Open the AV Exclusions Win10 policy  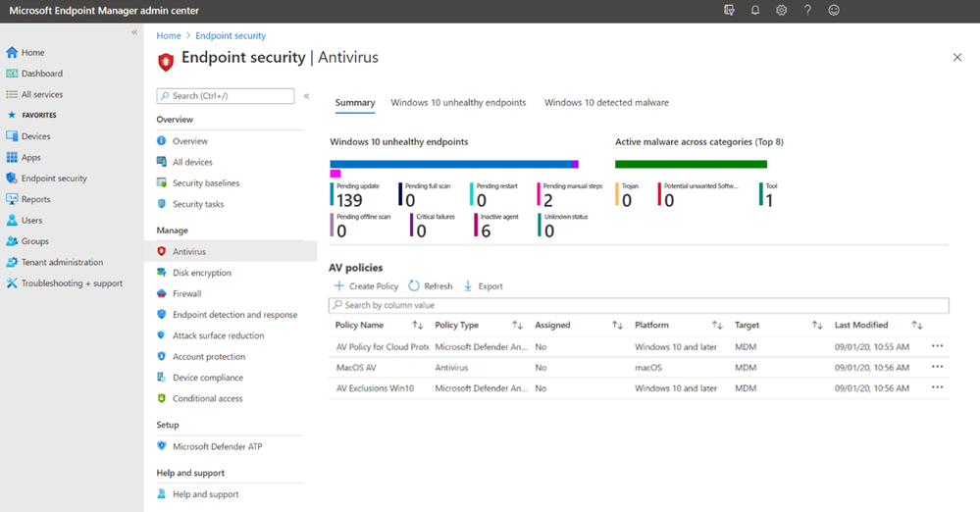coord(375,388)
